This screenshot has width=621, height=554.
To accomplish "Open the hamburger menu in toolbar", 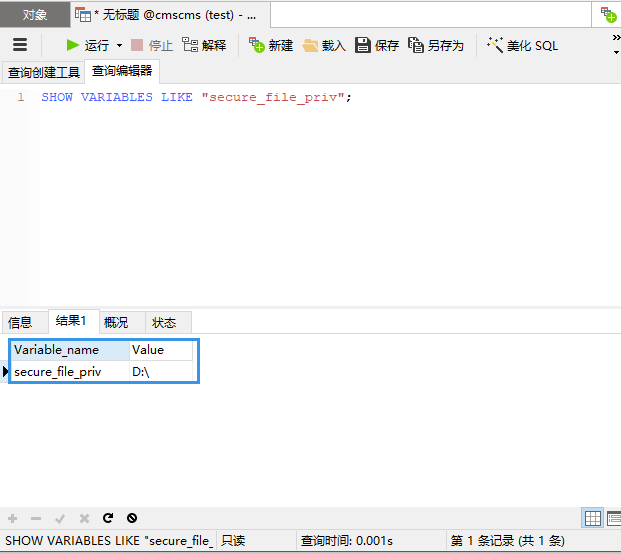I will [x=20, y=45].
